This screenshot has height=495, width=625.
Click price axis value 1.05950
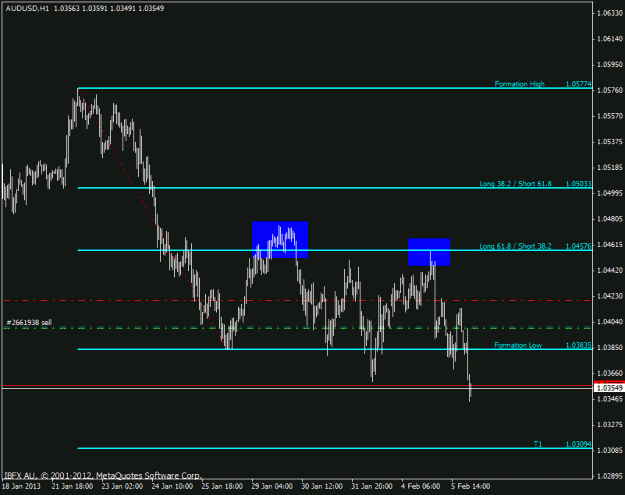coord(610,65)
